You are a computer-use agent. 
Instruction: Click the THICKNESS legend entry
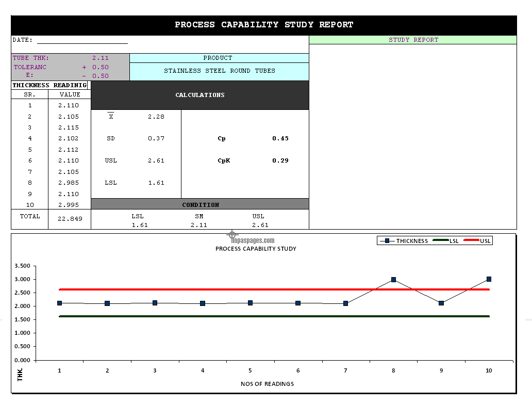pos(404,241)
